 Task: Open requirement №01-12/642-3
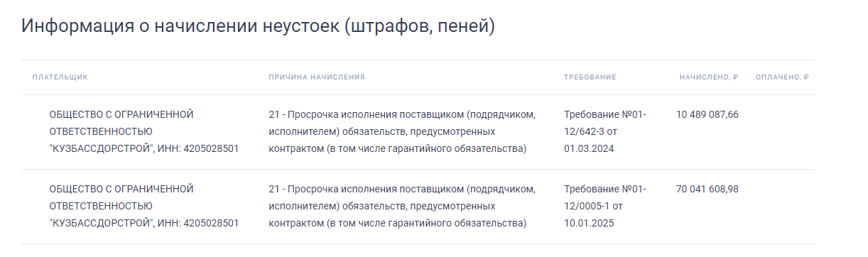605,131
